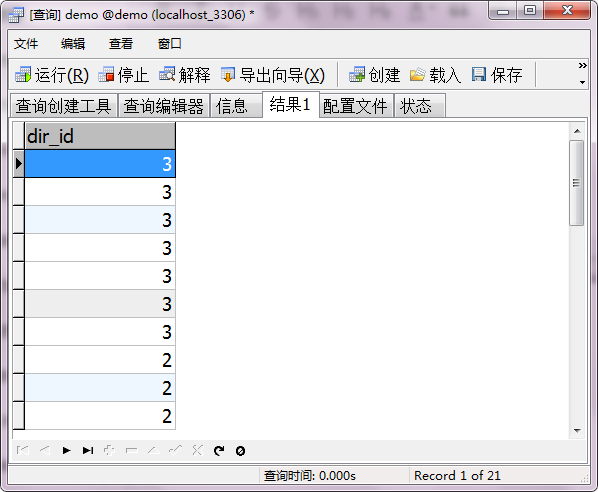Go to first record navigation icon
This screenshot has width=598, height=492.
point(23,450)
